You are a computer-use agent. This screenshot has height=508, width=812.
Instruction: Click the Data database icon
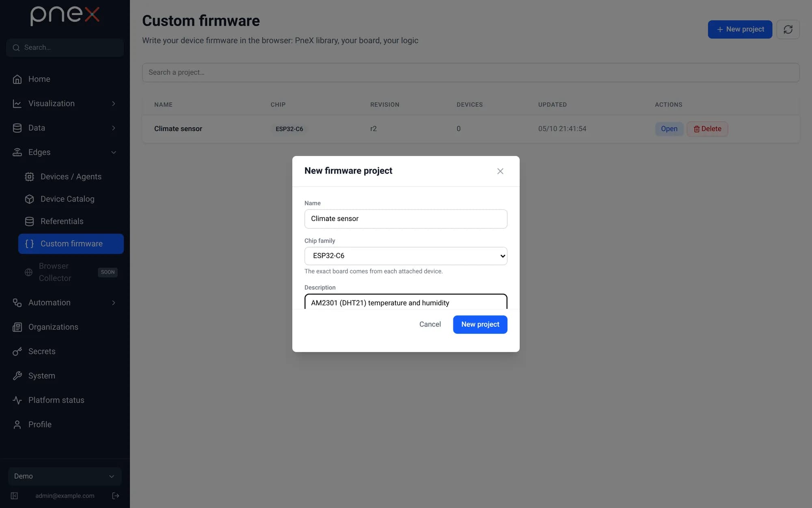(x=17, y=128)
